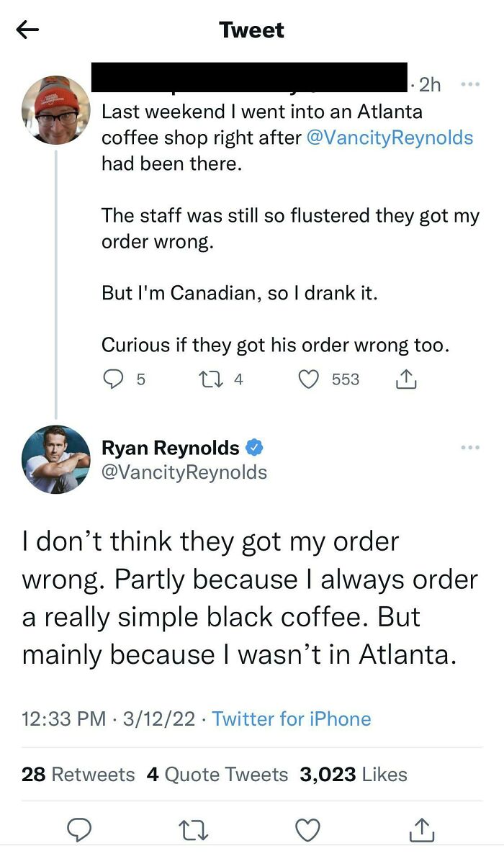Select the Tweet header tab title
The image size is (504, 856).
pos(251,30)
